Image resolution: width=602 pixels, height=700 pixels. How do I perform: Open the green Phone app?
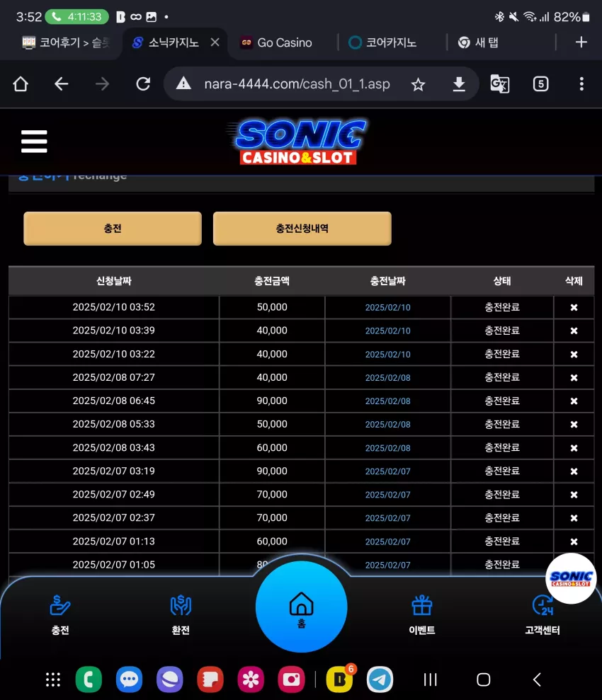pos(89,679)
